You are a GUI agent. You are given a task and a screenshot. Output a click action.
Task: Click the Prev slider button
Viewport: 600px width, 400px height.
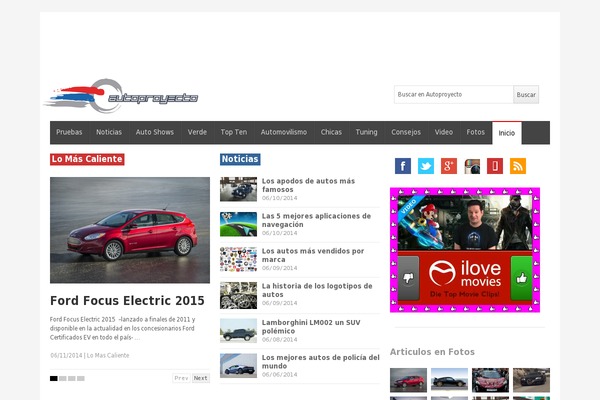point(181,378)
